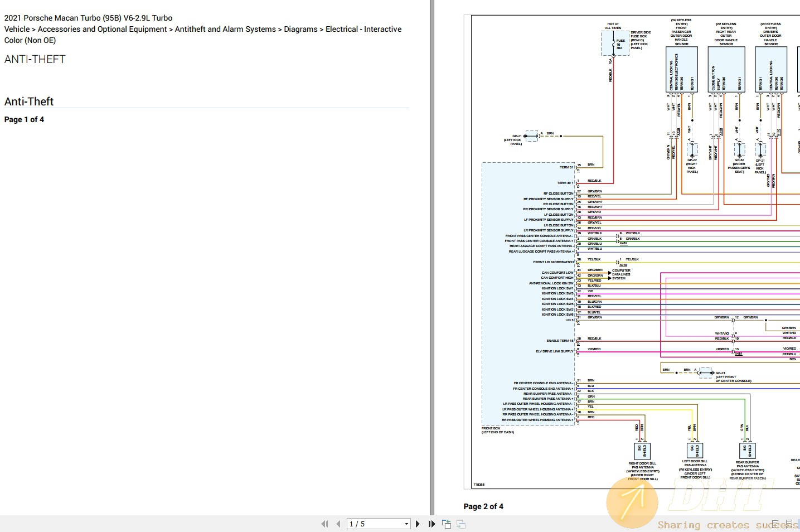The image size is (800, 532).
Task: Go to the previous page arrow
Action: (x=338, y=524)
